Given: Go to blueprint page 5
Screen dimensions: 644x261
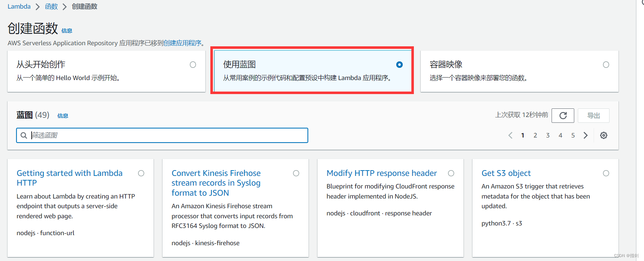Looking at the screenshot, I should pyautogui.click(x=573, y=135).
